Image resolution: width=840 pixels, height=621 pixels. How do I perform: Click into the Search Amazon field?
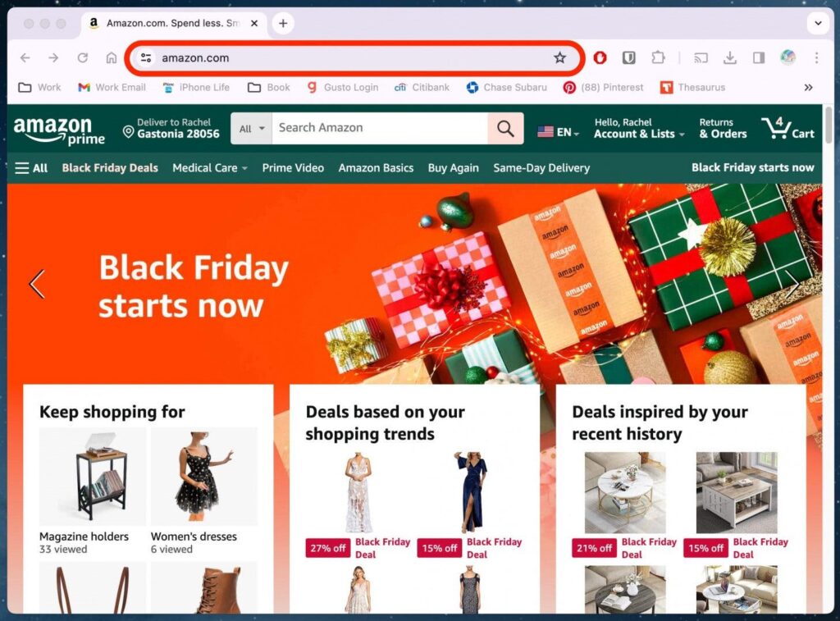[x=380, y=129]
